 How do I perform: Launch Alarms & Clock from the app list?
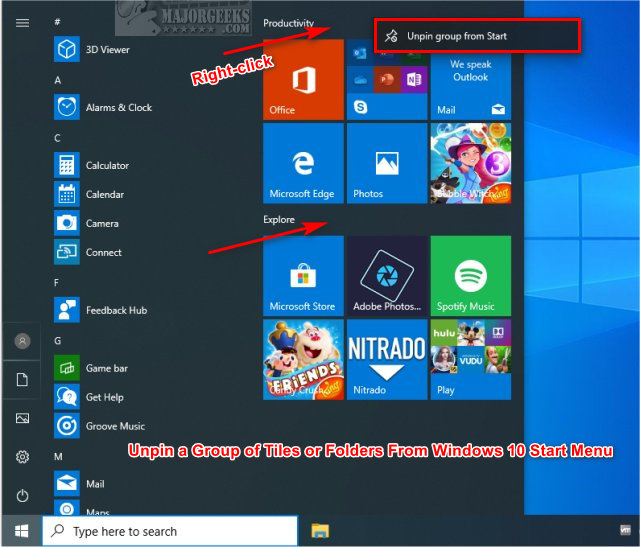click(x=119, y=107)
